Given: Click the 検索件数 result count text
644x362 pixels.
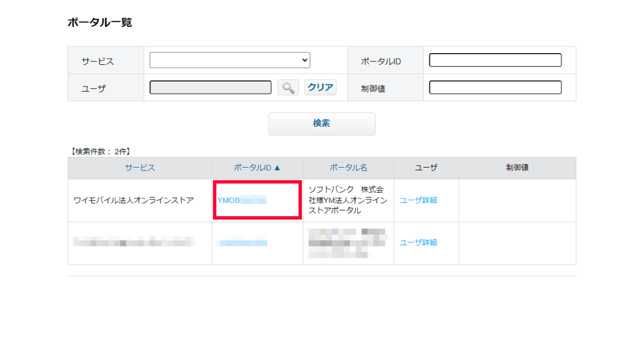Looking at the screenshot, I should (100, 151).
